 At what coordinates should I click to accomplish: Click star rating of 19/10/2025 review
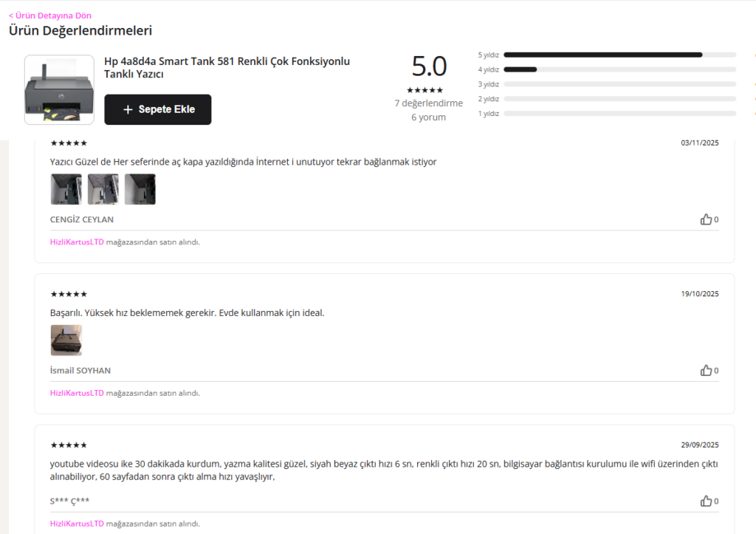point(69,294)
